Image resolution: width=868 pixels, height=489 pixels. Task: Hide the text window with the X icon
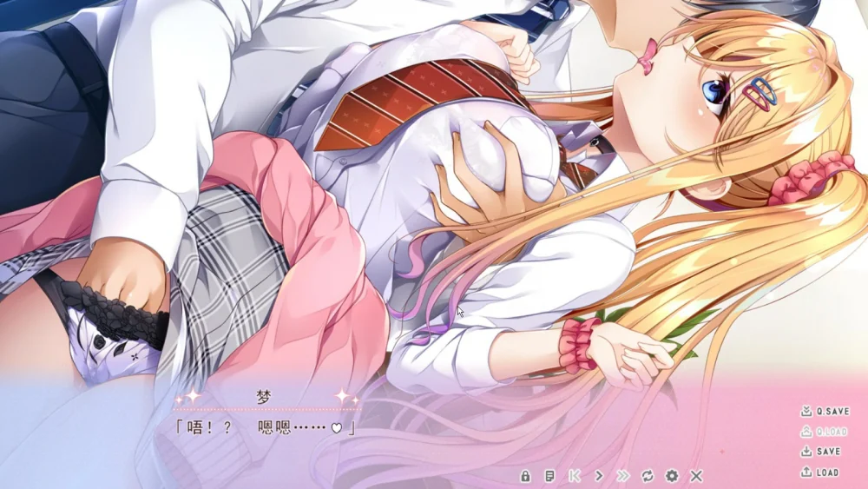[696, 476]
